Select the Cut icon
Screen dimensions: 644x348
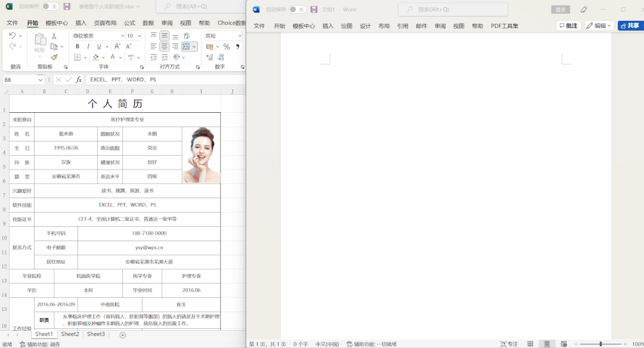click(54, 36)
